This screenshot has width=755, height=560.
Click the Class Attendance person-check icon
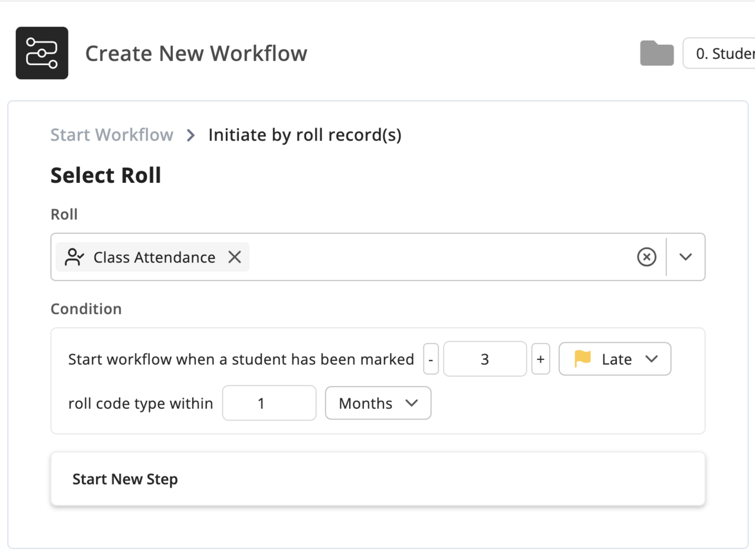pyautogui.click(x=74, y=257)
